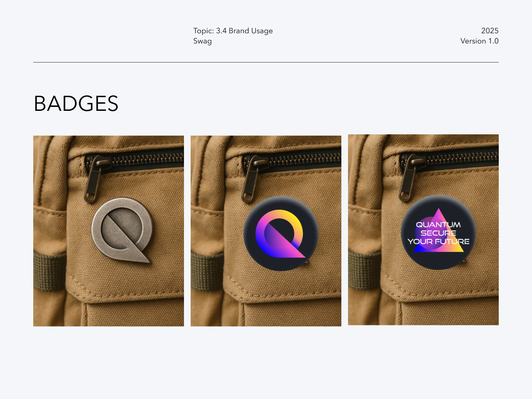The height and width of the screenshot is (399, 532).
Task: Select the BADGES heading text
Action: coord(76,104)
